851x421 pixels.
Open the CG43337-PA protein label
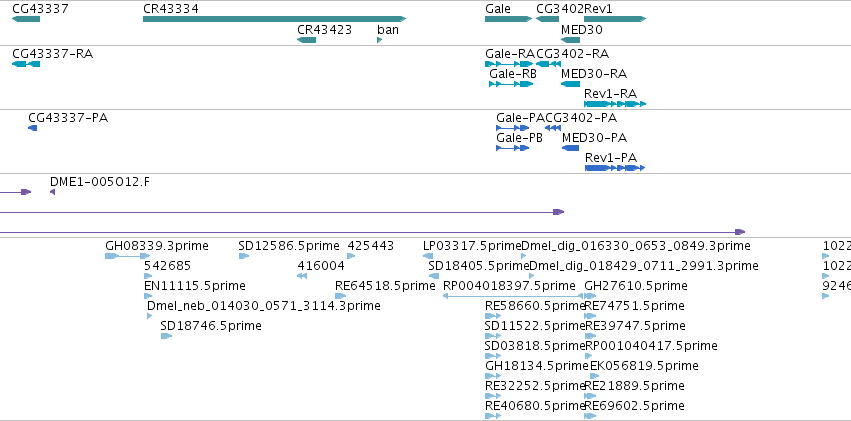pyautogui.click(x=68, y=118)
